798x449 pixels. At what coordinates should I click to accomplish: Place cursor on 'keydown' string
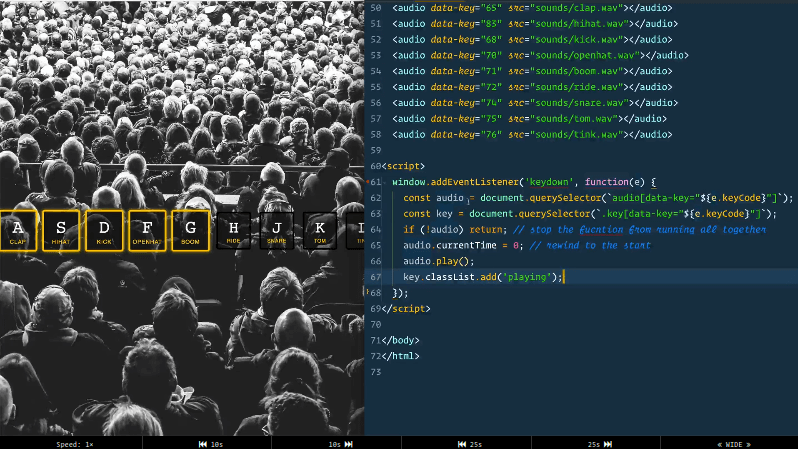click(x=549, y=182)
